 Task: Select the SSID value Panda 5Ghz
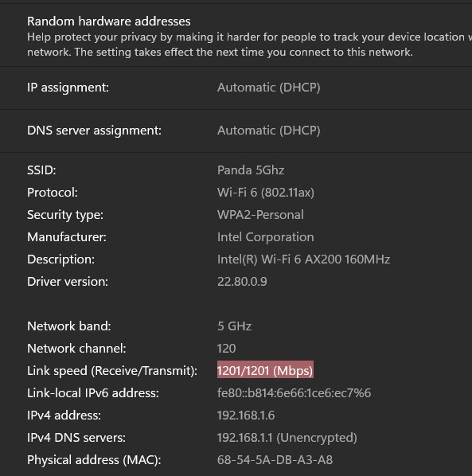click(251, 170)
